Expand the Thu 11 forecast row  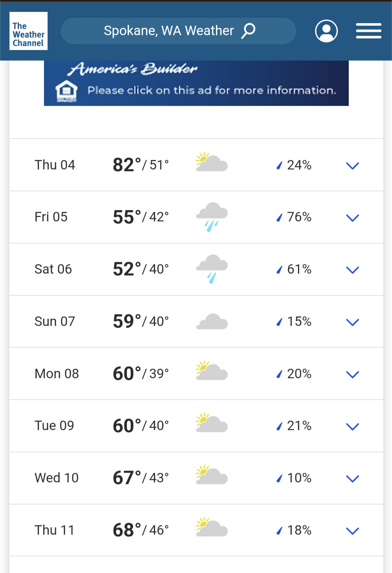coord(352,531)
